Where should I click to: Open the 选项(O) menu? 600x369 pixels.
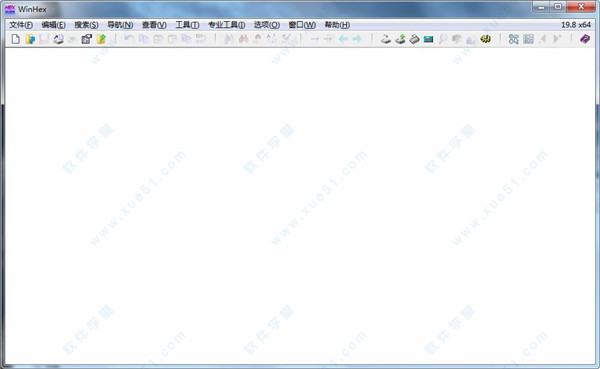coord(267,25)
